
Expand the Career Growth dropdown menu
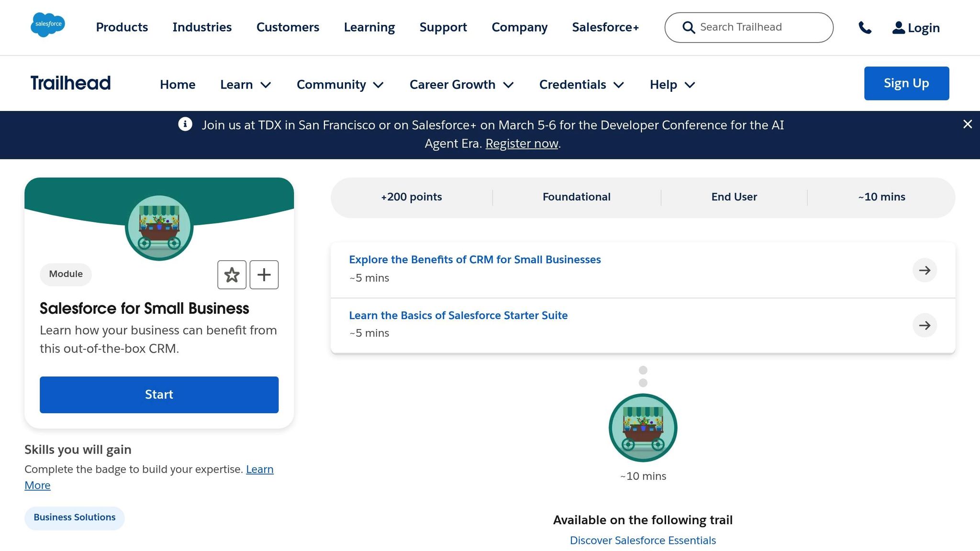point(462,85)
